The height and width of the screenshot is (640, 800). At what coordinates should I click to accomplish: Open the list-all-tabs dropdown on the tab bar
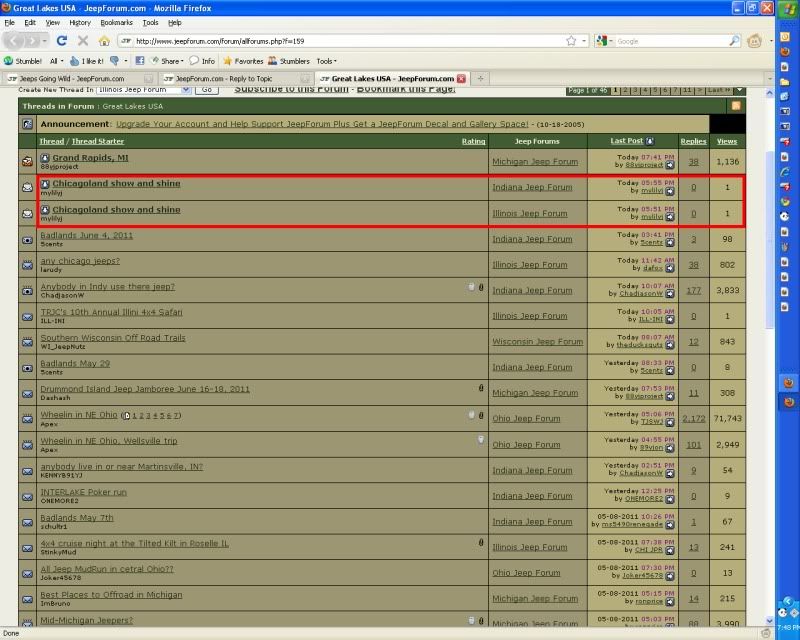[769, 79]
